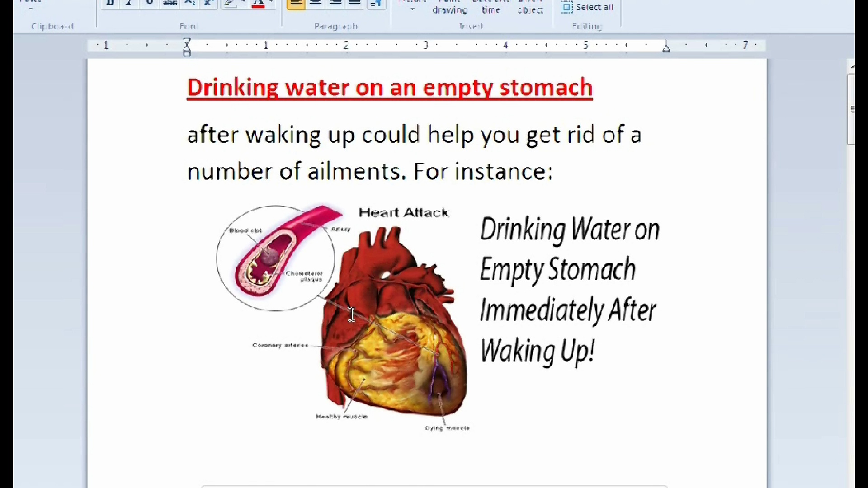Screen dimensions: 868x488
Task: Select align text left button
Action: [296, 3]
